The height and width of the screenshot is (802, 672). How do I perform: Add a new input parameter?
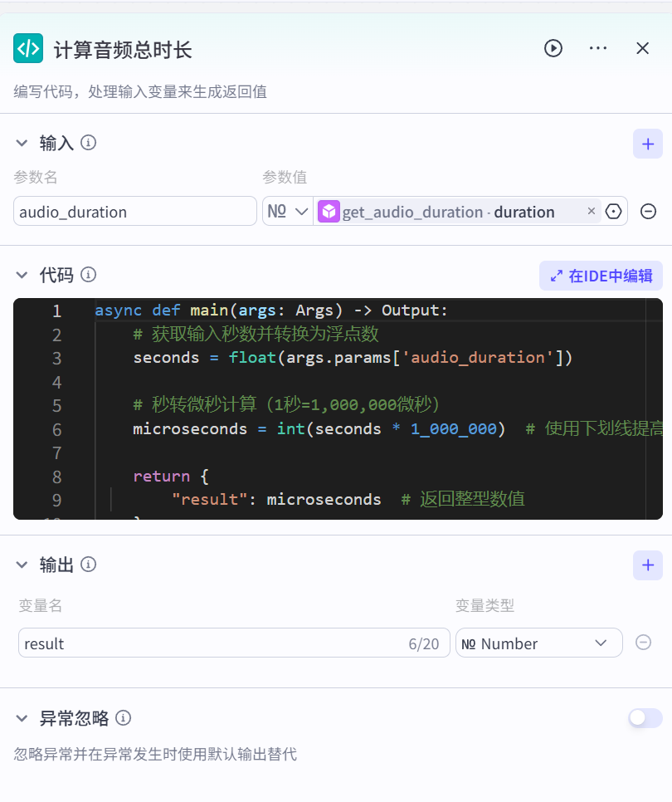(648, 143)
